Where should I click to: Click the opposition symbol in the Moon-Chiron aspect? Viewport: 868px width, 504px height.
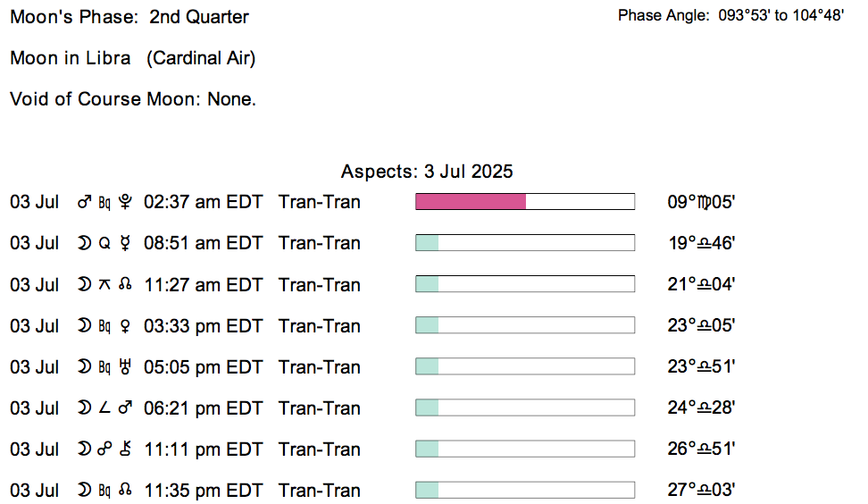pos(104,449)
